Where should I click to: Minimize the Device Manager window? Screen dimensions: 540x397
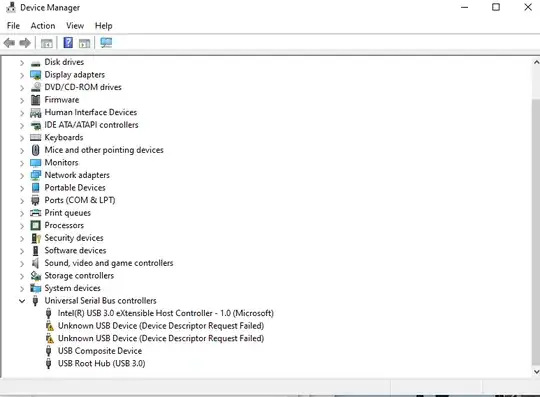click(465, 7)
